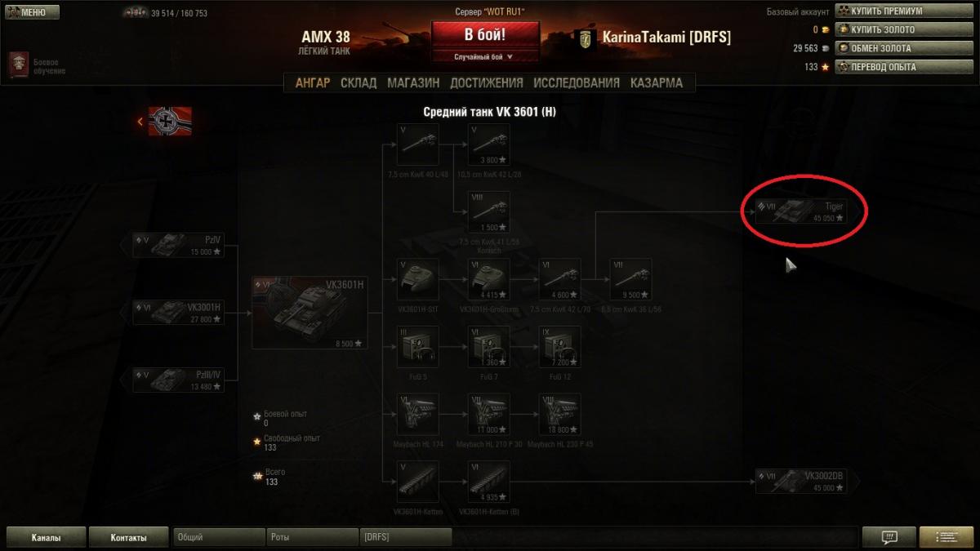The image size is (980, 551).
Task: Open the chat message icon button
Action: [x=889, y=537]
